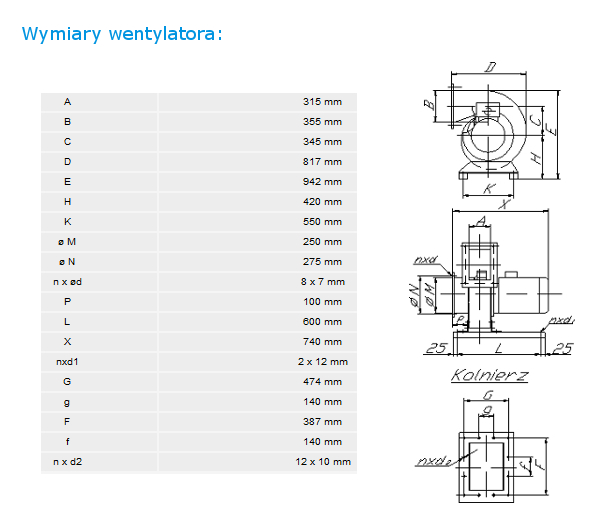The height and width of the screenshot is (520, 600).
Task: Click the 'D' dimension label in top drawing
Action: click(x=491, y=67)
